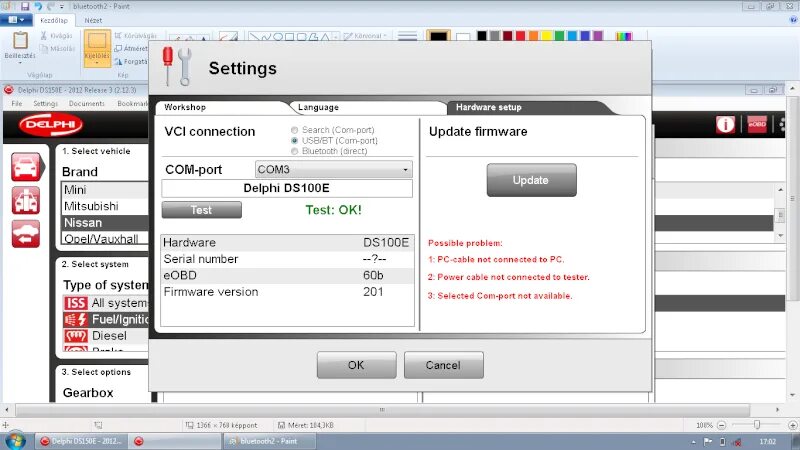Switch to the Language tab
The image size is (800, 450).
367,107
